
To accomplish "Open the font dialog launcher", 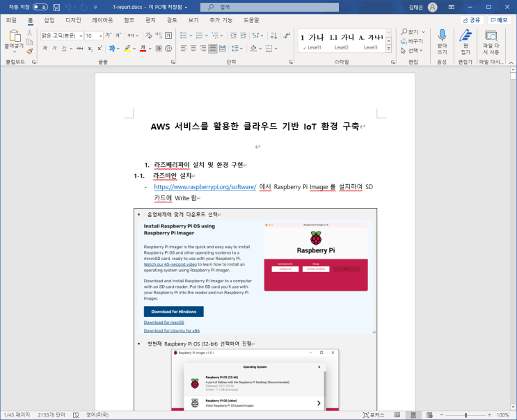I will click(173, 62).
